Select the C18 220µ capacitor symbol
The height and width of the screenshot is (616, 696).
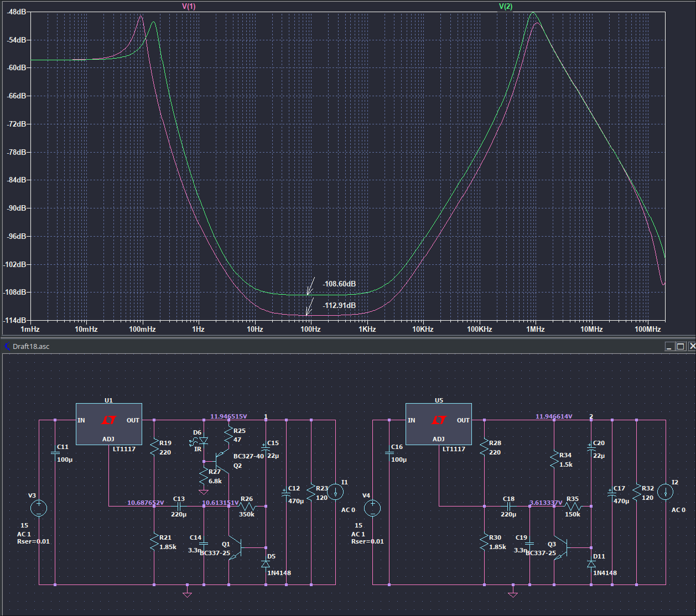508,506
